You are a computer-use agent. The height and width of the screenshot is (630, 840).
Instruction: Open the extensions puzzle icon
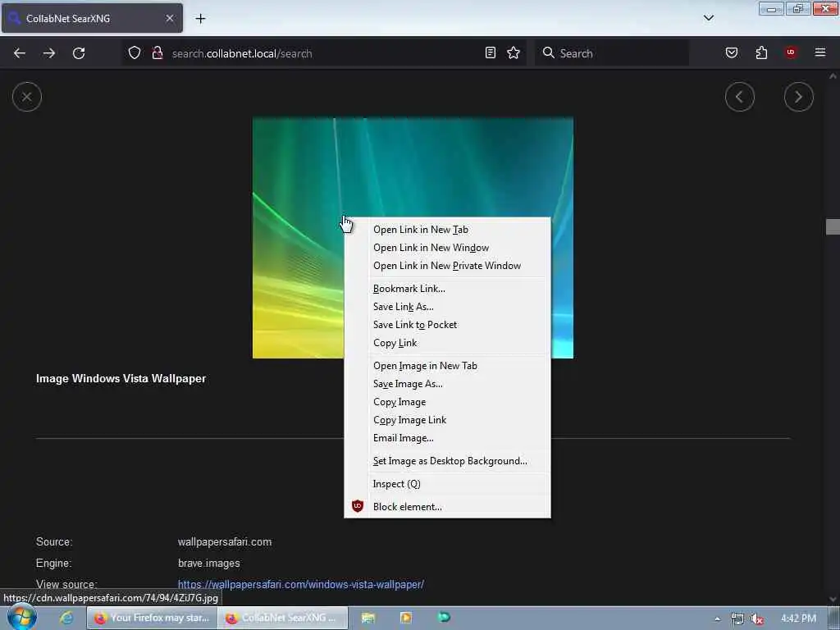coord(761,52)
